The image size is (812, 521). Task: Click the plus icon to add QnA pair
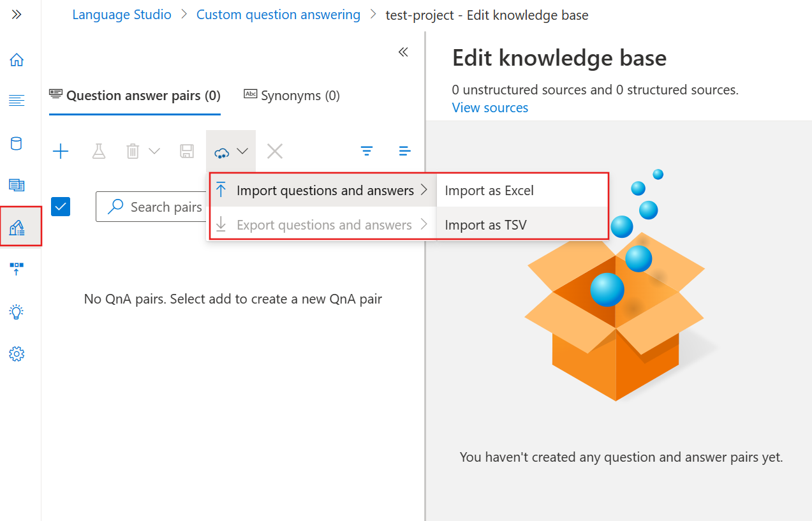61,151
